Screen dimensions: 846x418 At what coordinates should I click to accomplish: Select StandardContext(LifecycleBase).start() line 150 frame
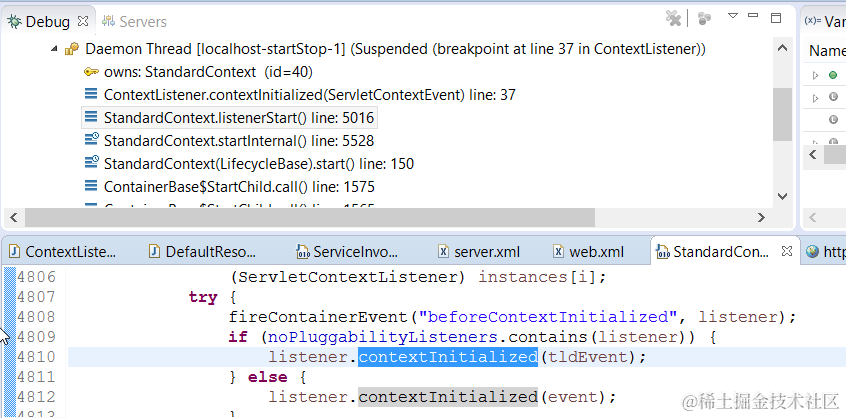point(259,163)
